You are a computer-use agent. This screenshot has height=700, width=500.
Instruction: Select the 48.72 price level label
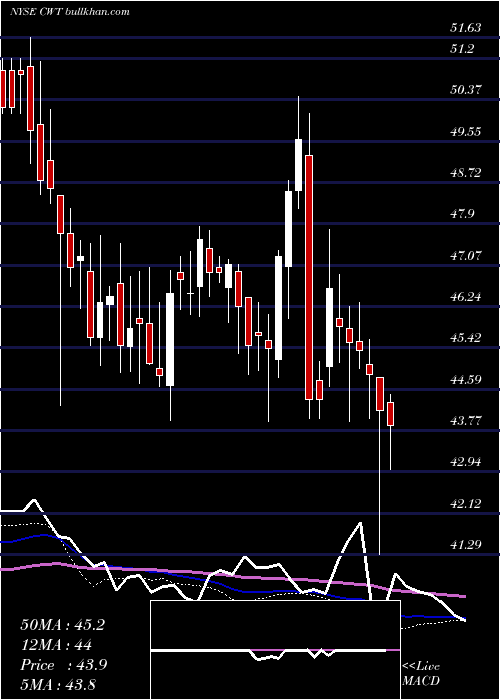click(x=466, y=173)
